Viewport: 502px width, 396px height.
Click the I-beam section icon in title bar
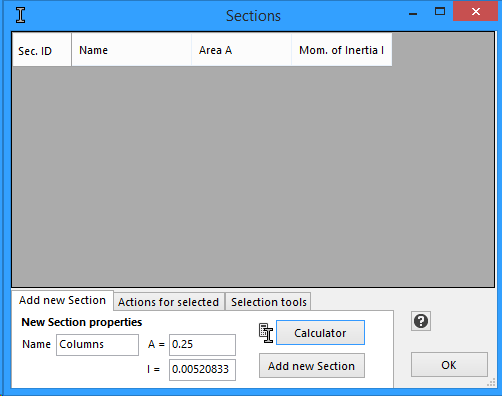21,15
